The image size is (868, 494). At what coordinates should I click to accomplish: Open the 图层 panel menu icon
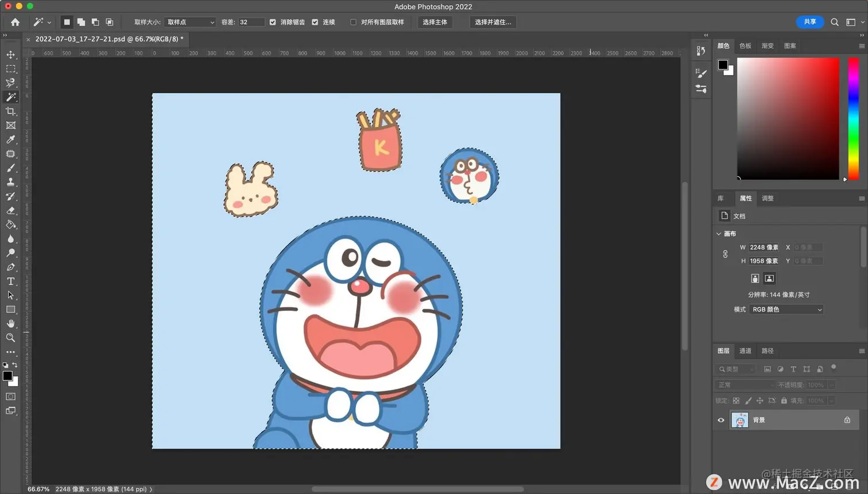[861, 351]
